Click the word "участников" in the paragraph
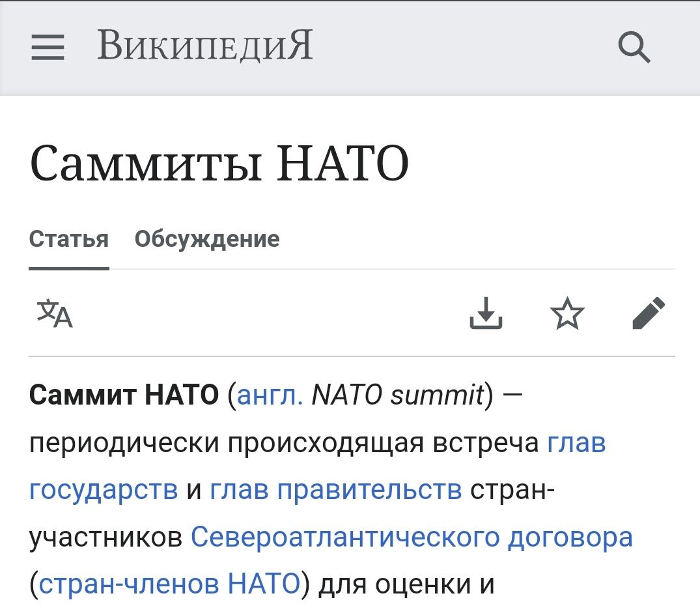Screen dimensions: 700x615 105,537
